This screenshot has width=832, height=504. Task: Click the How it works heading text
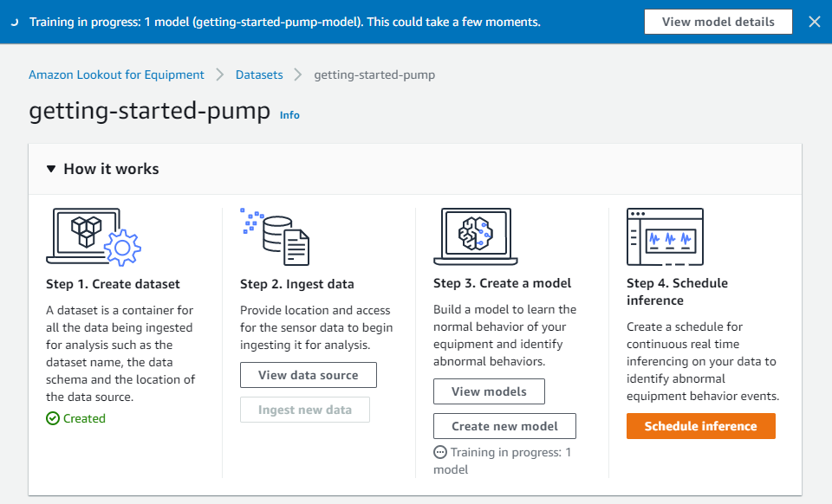[x=112, y=169]
